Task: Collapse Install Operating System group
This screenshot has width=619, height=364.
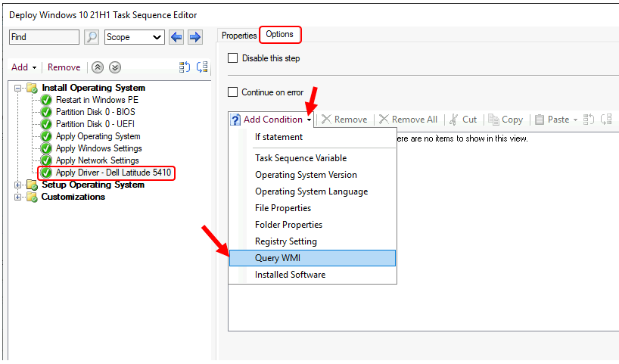Action: (17, 88)
